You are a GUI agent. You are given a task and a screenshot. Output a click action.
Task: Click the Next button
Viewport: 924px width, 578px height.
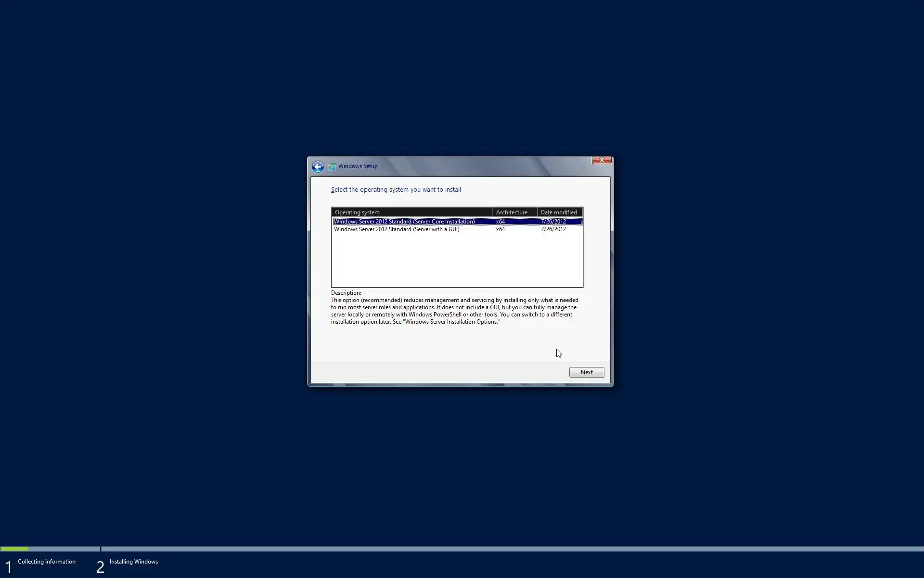[x=586, y=372]
